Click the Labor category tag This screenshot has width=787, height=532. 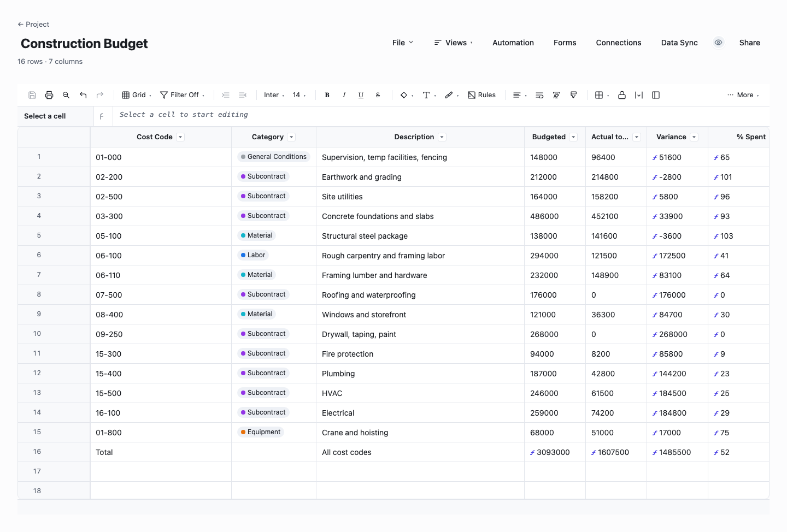pos(253,255)
